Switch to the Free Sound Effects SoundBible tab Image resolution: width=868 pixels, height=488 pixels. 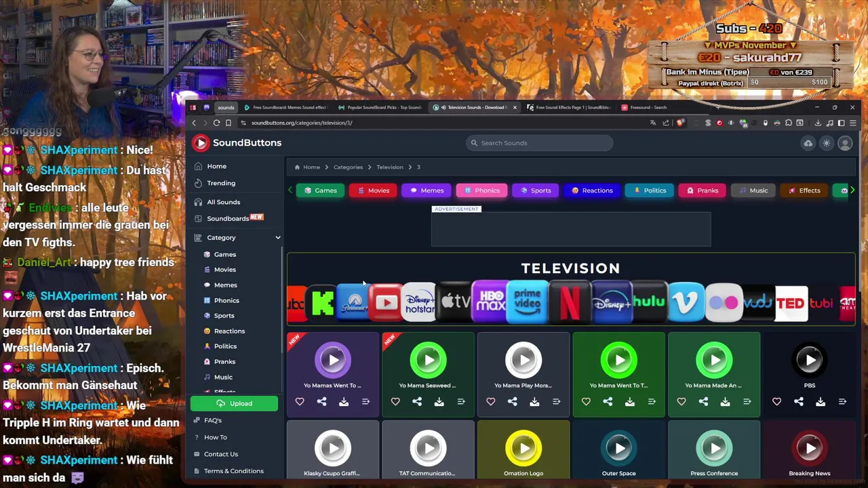coord(568,107)
